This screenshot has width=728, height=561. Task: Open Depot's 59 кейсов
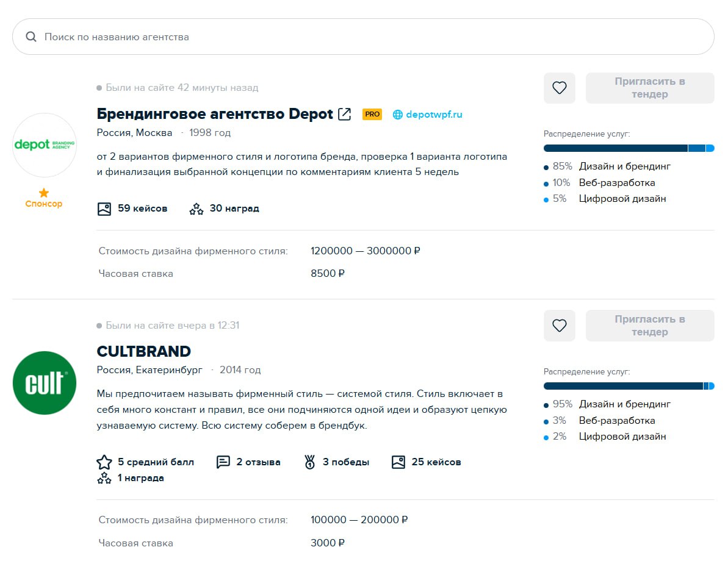[143, 209]
